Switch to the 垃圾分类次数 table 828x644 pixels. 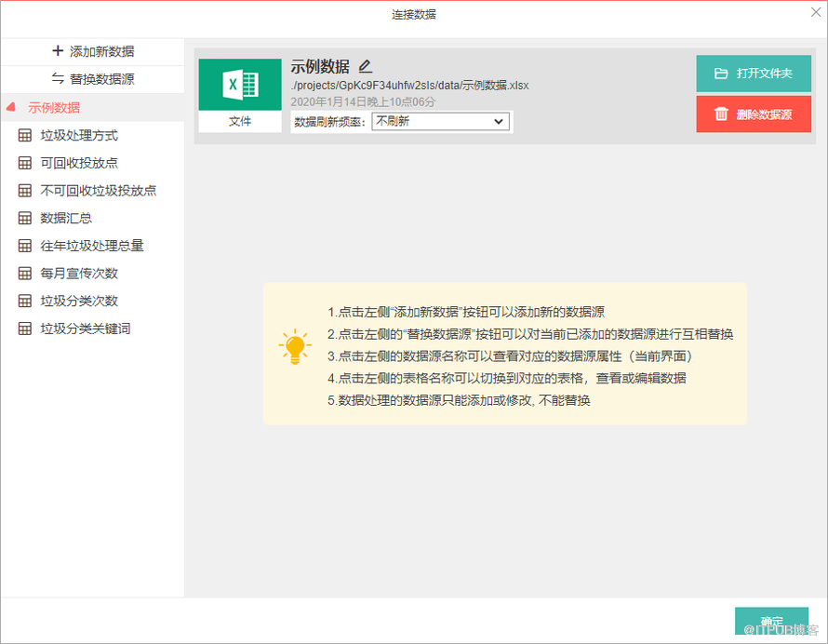[x=79, y=301]
